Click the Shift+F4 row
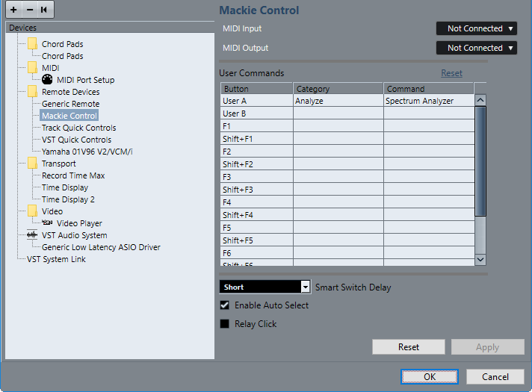The width and height of the screenshot is (532, 392). point(347,215)
